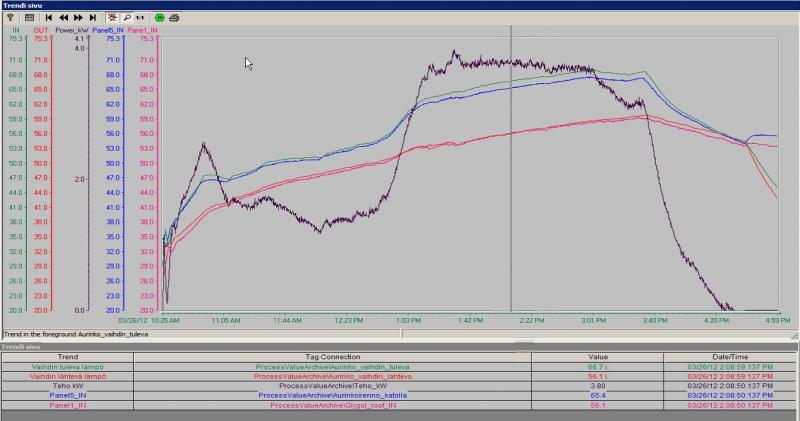Print the trend with printer icon
800x421 pixels.
174,17
